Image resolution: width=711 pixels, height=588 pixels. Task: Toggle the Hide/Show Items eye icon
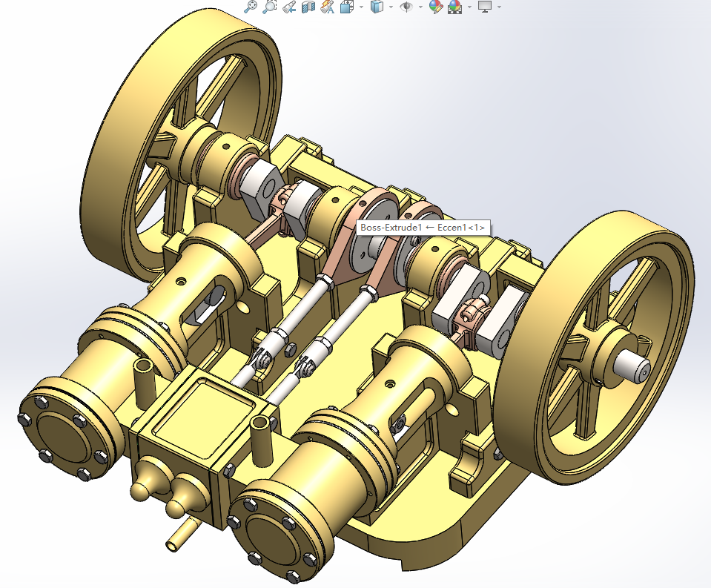pos(406,7)
